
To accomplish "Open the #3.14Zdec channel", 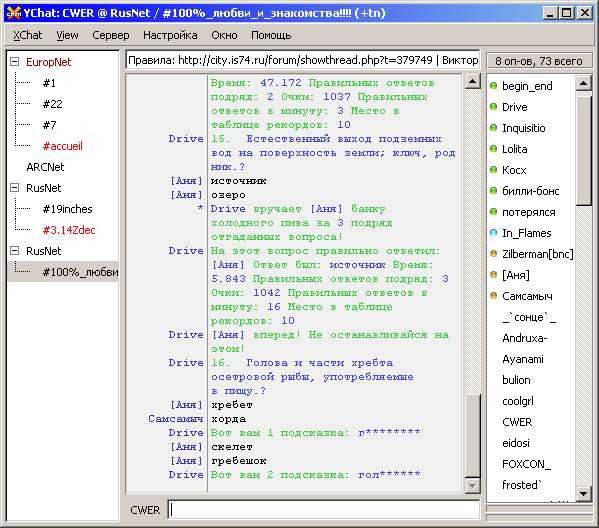I will 69,230.
